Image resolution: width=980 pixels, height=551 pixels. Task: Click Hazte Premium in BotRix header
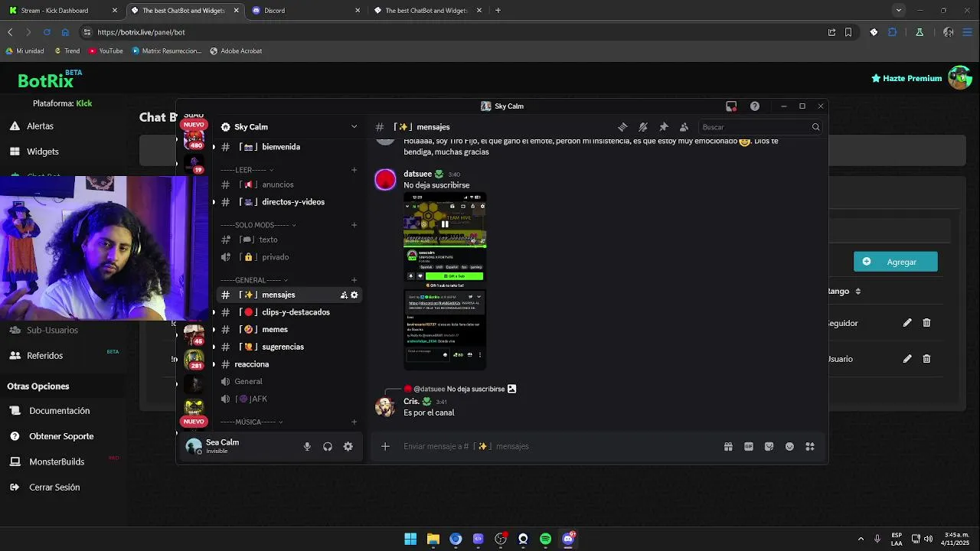[906, 78]
